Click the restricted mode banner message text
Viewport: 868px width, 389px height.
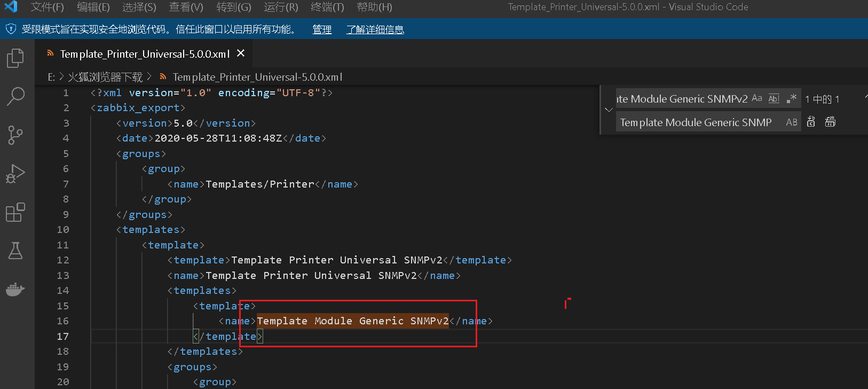coord(159,29)
